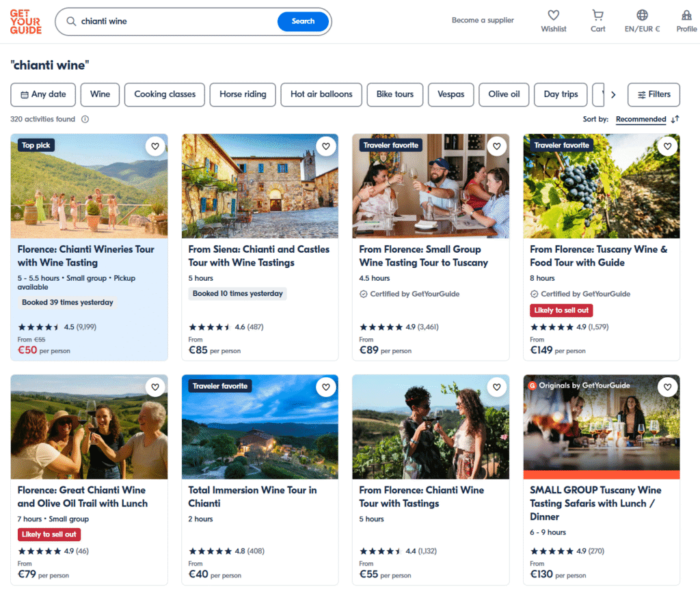Open Florence: Chianti Wineries Tour title link

[85, 256]
